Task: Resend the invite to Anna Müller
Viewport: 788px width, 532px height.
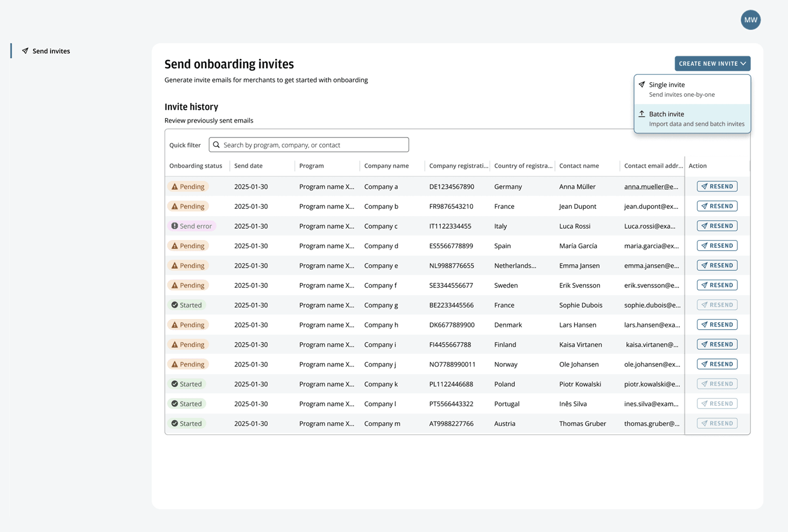Action: coord(717,187)
